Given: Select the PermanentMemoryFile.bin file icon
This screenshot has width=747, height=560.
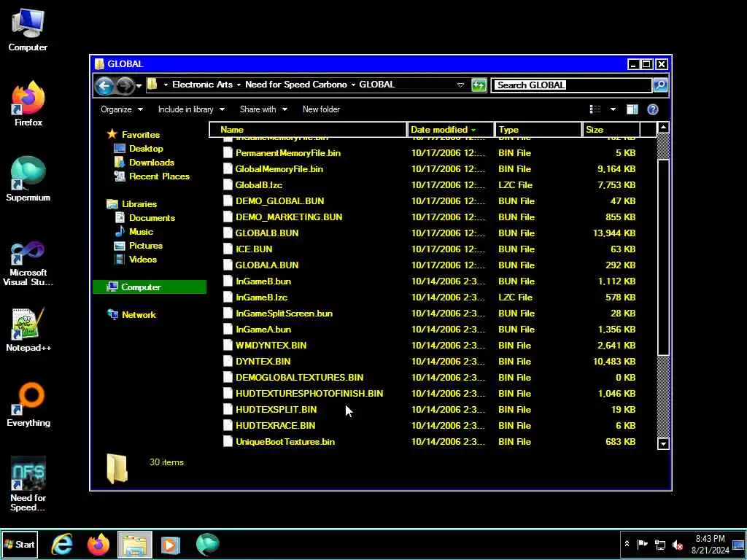Looking at the screenshot, I should [228, 153].
